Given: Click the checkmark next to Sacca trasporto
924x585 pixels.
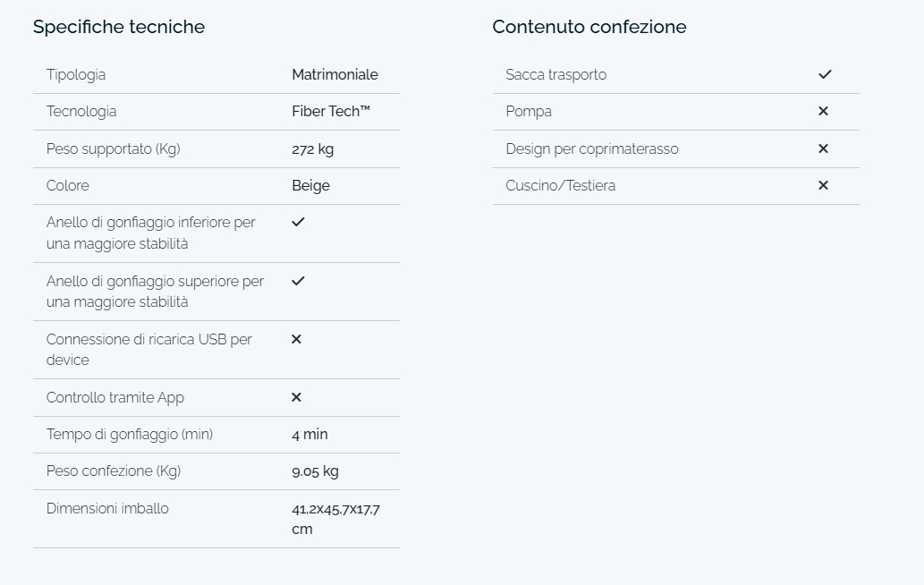Looking at the screenshot, I should [825, 74].
